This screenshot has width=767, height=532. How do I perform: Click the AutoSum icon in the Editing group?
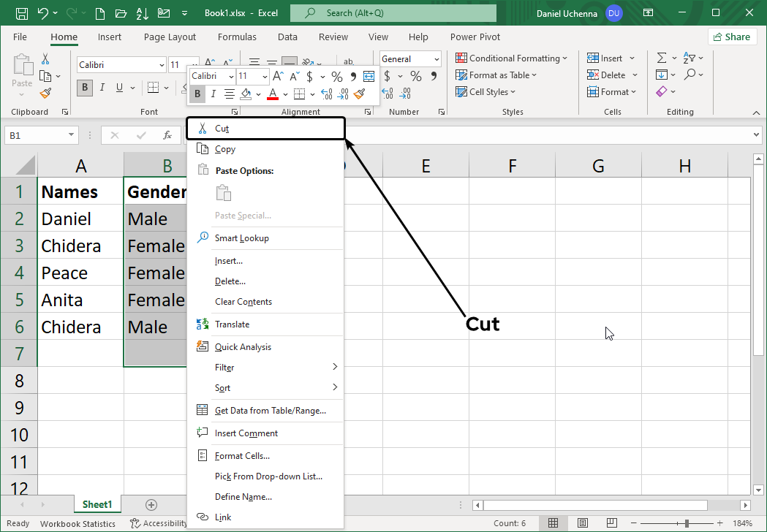coord(662,57)
